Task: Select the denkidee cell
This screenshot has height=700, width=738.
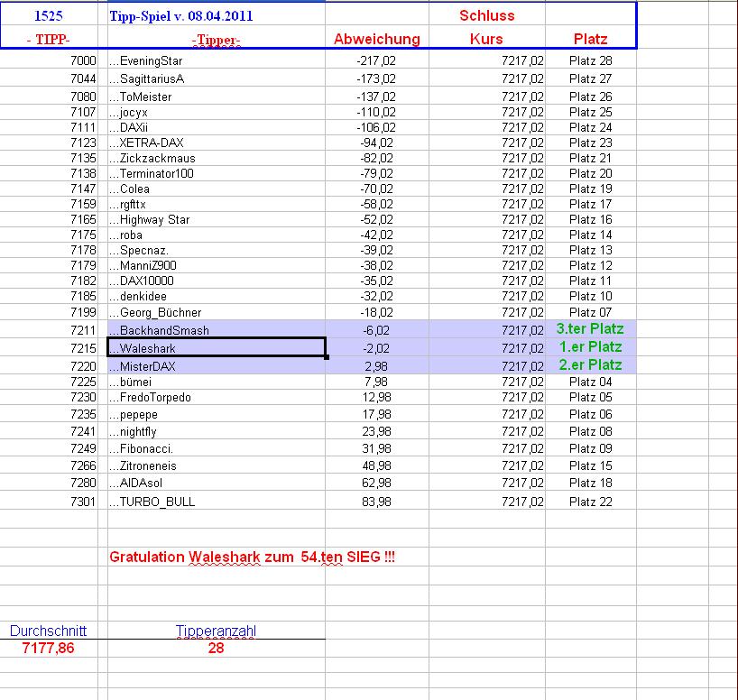Action: pos(216,296)
